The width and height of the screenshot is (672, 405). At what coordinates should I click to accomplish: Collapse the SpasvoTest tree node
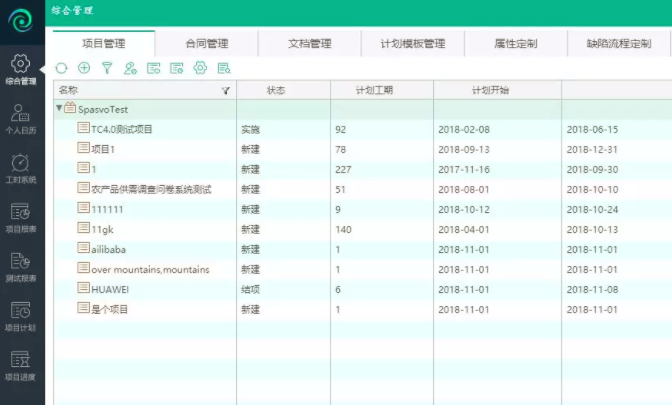coord(59,109)
